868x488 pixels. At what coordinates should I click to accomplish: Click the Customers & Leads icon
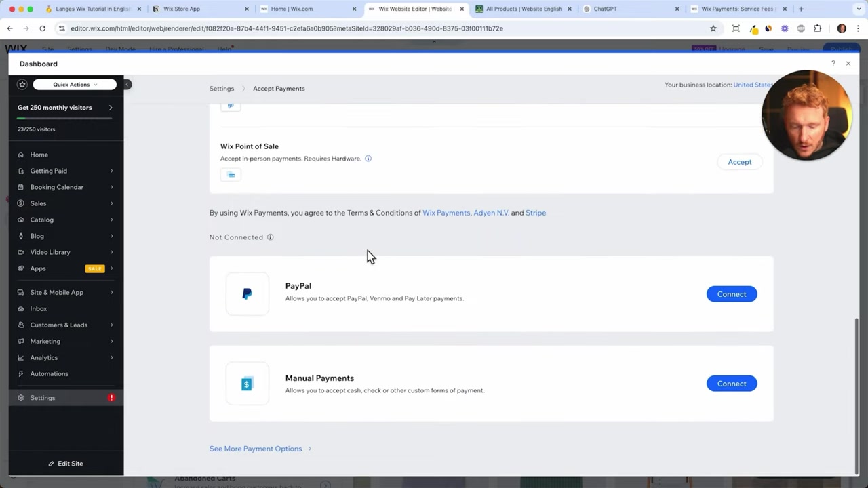pos(21,325)
